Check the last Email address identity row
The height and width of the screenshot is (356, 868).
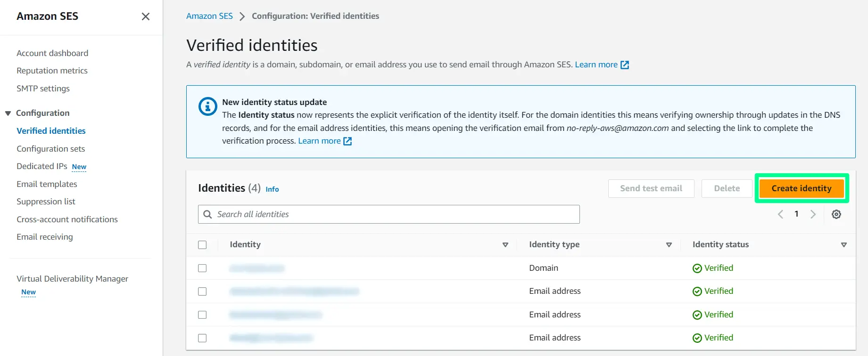202,338
